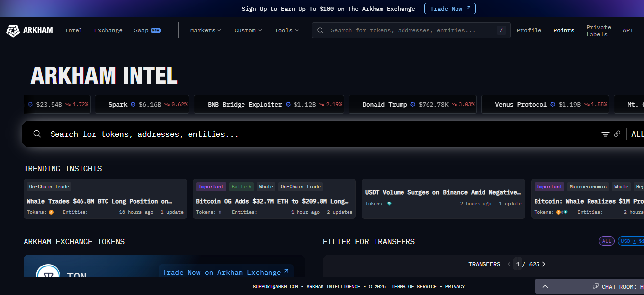Open the filter icon in the main search bar
The width and height of the screenshot is (644, 295).
(x=605, y=134)
